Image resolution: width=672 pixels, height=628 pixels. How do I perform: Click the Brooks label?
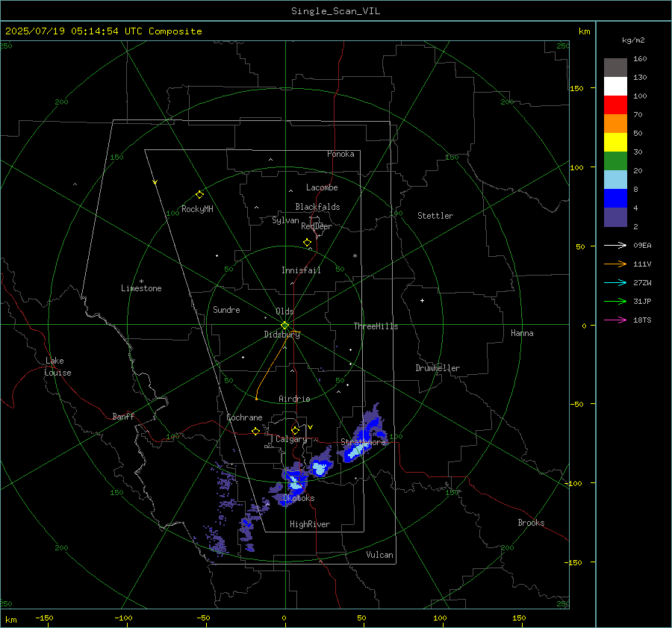(531, 523)
